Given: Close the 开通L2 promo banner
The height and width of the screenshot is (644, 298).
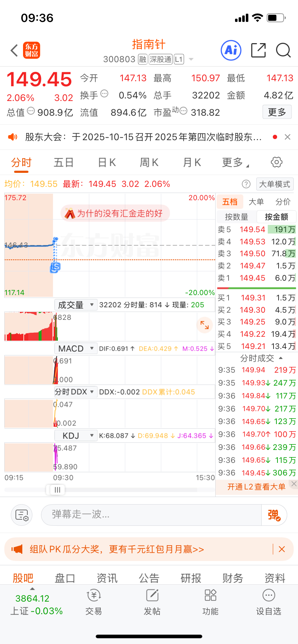Looking at the screenshot, I should coord(294,484).
